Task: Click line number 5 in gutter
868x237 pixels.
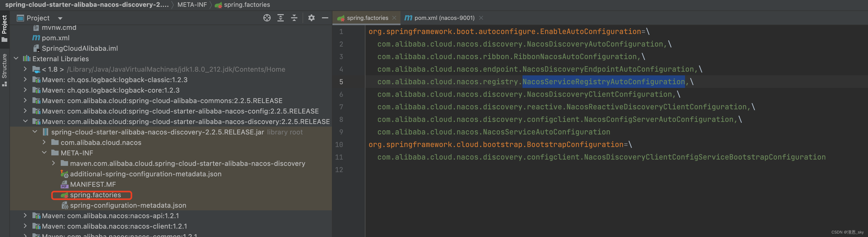Action: click(x=341, y=82)
